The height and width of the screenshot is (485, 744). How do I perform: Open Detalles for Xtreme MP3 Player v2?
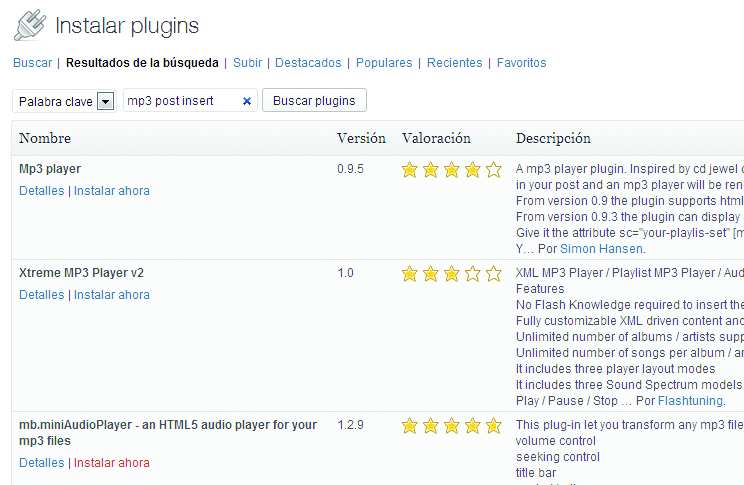click(42, 295)
